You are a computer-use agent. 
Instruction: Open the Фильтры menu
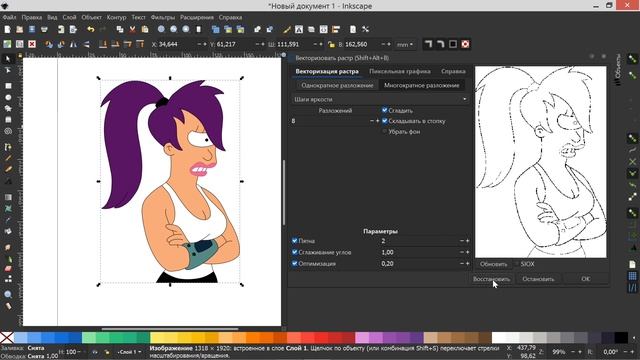tap(162, 17)
